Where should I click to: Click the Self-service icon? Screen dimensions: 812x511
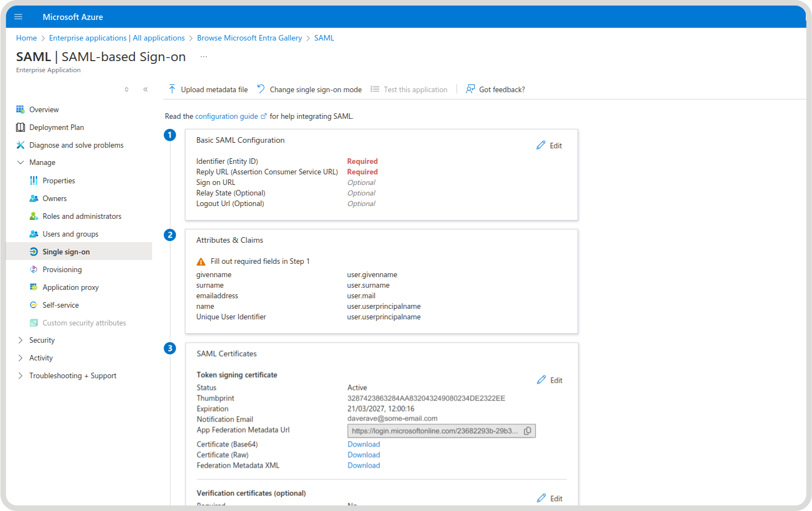[x=34, y=305]
